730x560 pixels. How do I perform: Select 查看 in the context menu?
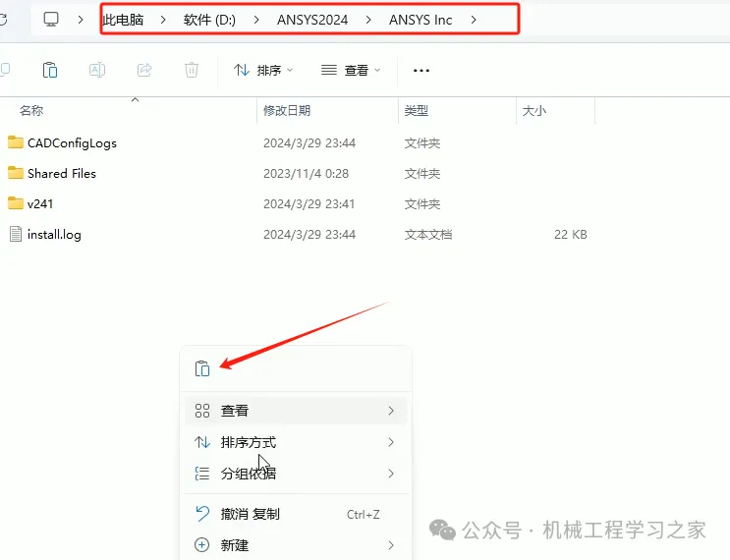pos(296,411)
